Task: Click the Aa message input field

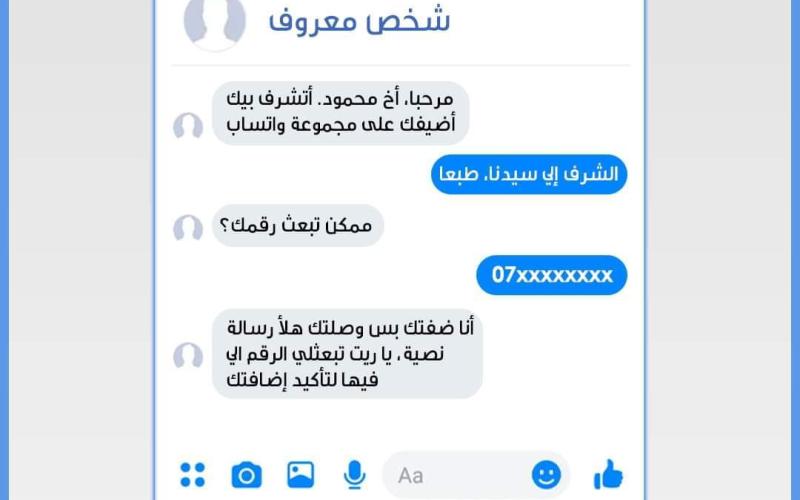Action: pos(476,475)
